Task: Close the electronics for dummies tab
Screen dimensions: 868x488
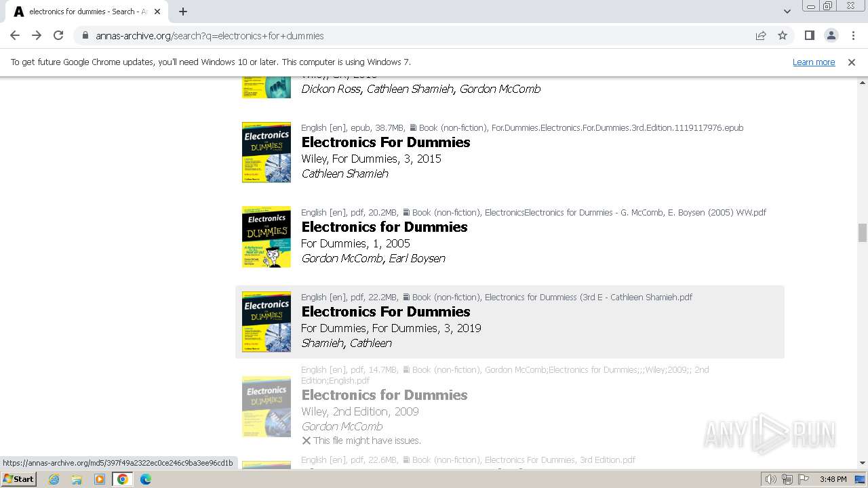Action: pos(157,12)
